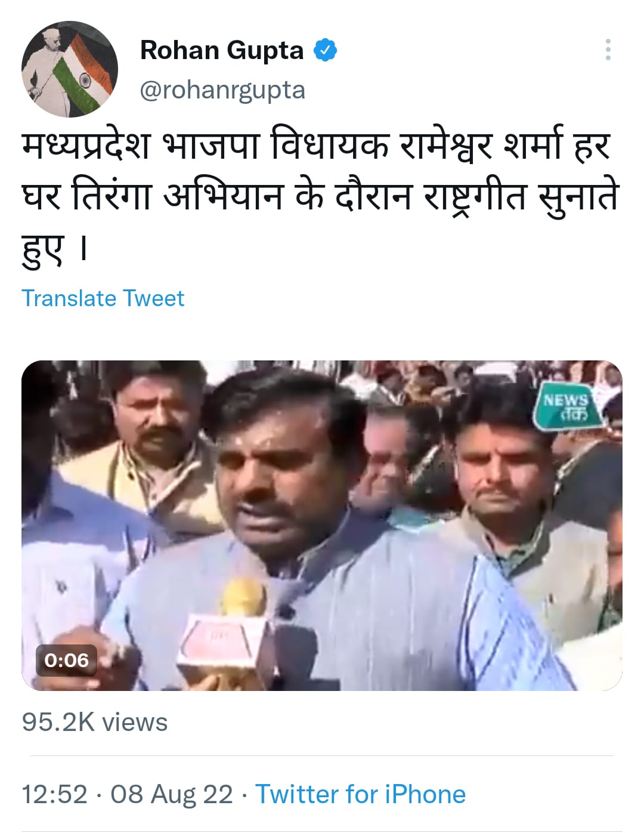Screen dimensions: 644x833
Task: Click the 0:06 video duration badge
Action: (x=66, y=660)
